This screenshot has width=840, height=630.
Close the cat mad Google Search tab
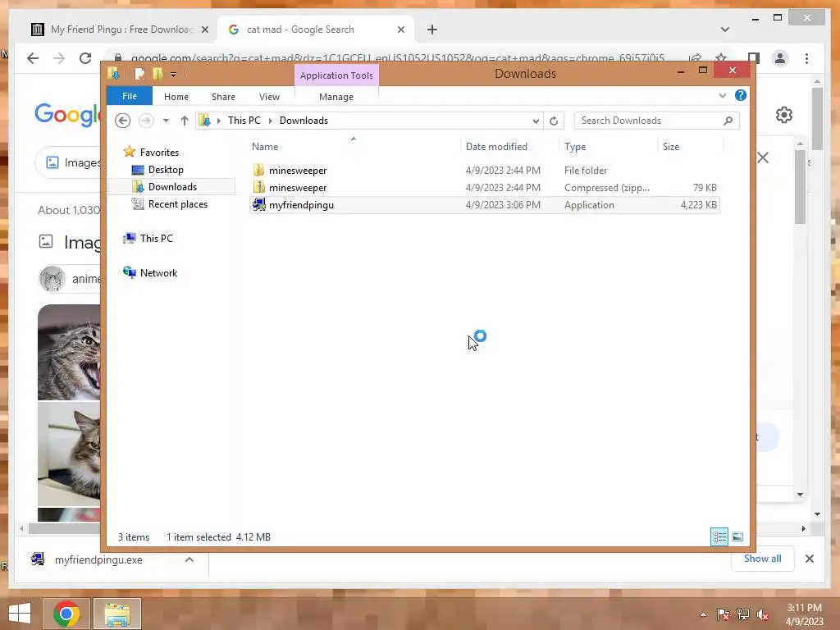pyautogui.click(x=400, y=30)
